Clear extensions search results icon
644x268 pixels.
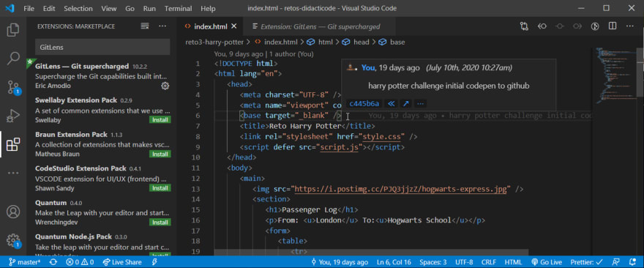pyautogui.click(x=145, y=26)
